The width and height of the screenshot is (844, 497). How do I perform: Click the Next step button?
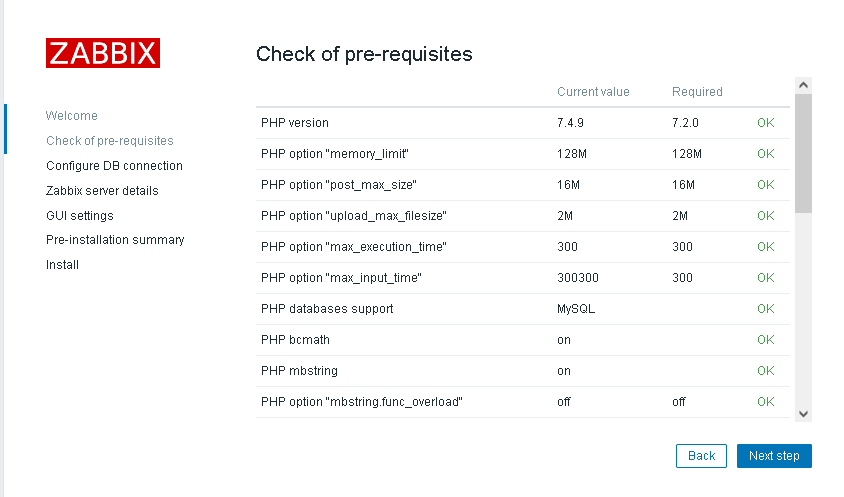774,456
